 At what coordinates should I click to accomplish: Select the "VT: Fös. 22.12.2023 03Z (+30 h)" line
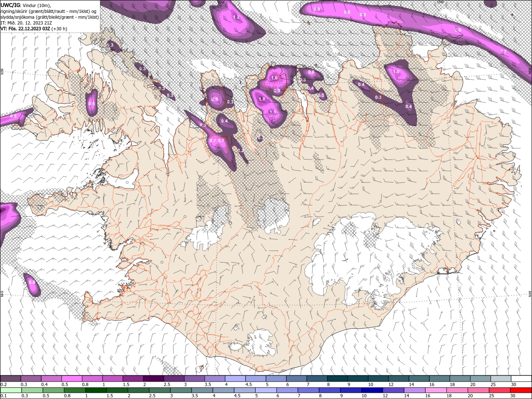(34, 29)
